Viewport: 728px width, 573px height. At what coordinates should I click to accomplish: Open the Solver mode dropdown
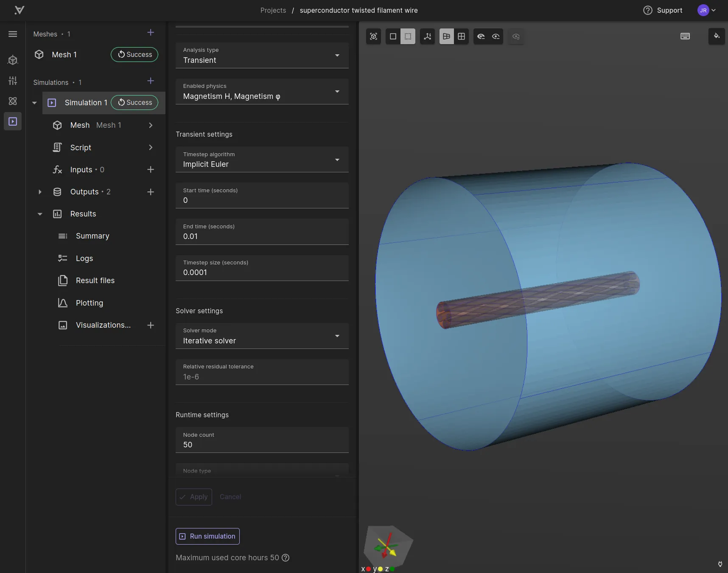point(262,336)
